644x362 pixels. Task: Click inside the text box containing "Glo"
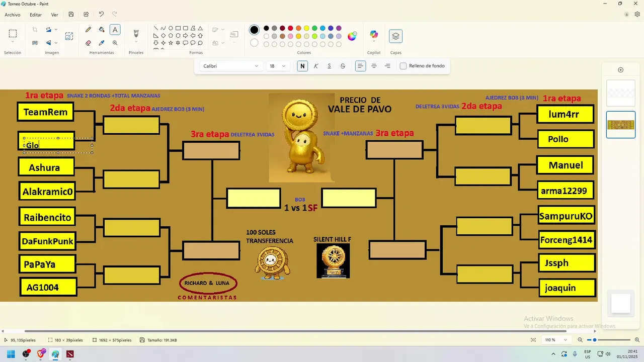pyautogui.click(x=58, y=145)
